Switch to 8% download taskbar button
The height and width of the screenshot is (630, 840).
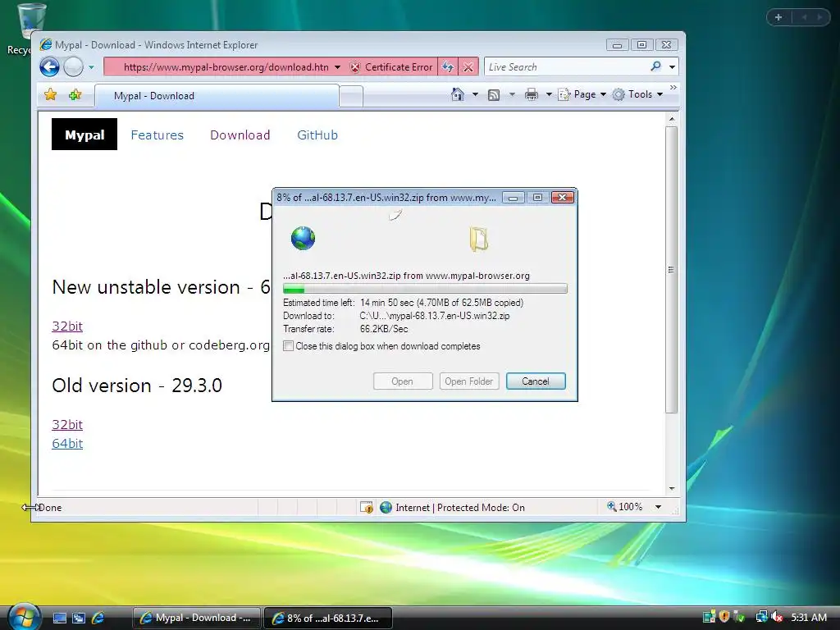328,618
